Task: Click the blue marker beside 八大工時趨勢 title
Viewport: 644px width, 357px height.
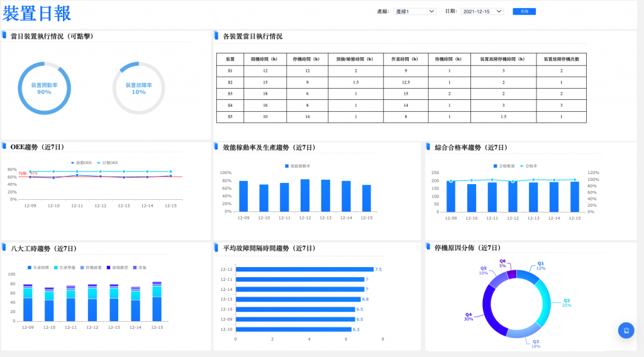Action: point(4,248)
